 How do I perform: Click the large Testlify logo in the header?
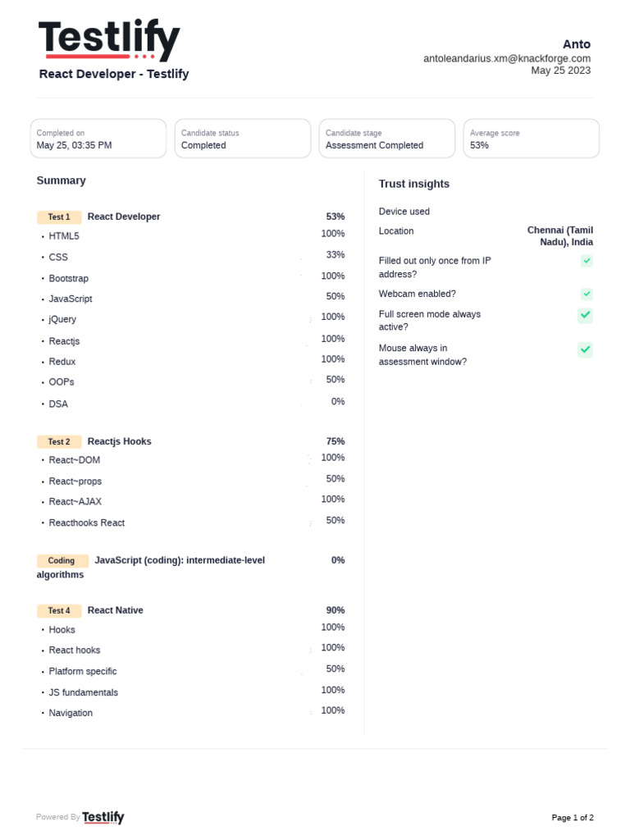pos(108,39)
